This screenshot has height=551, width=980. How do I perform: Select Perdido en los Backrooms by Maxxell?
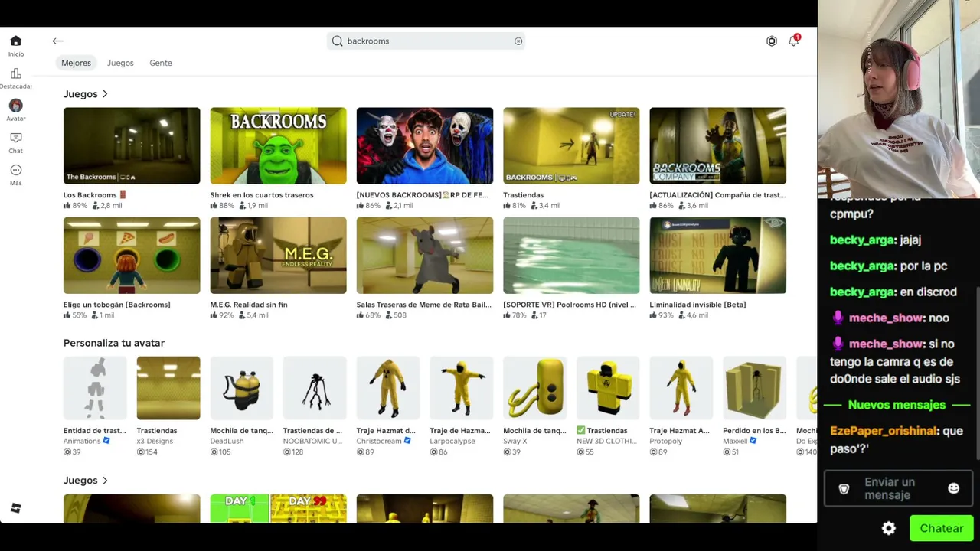[x=754, y=388]
